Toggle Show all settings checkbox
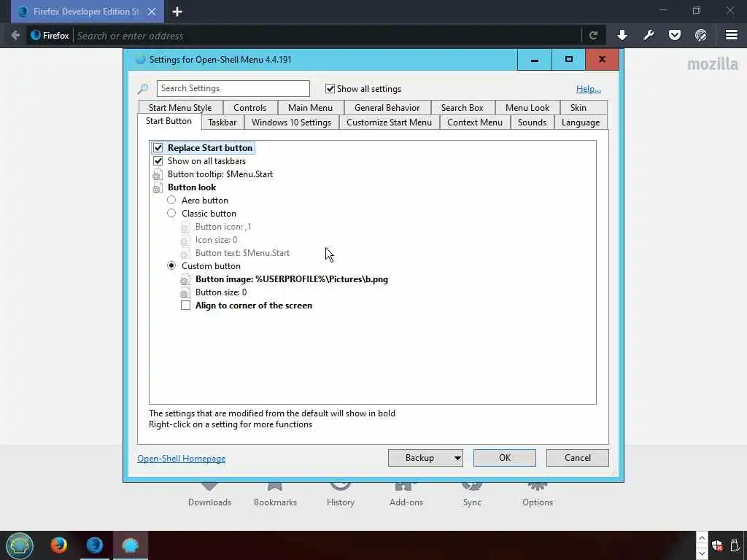 coord(330,88)
